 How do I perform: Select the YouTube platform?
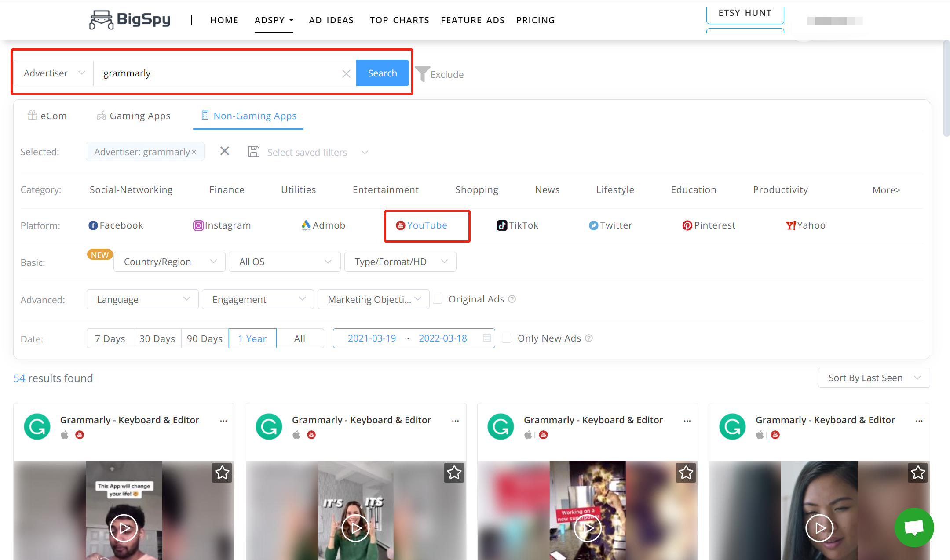pos(421,225)
